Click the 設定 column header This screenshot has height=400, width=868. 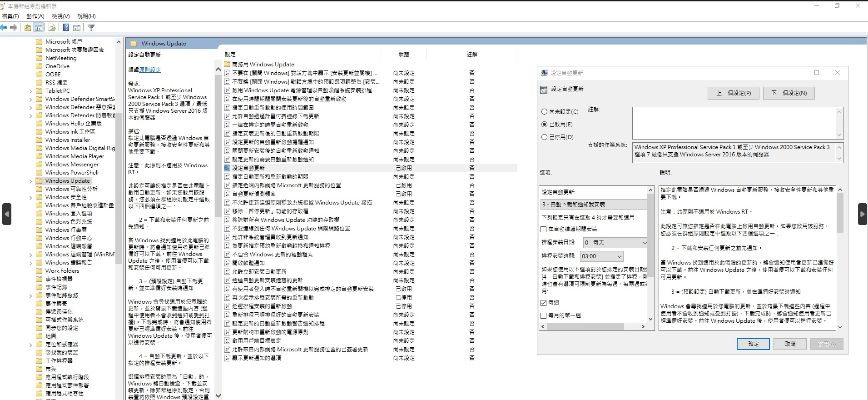tap(302, 55)
